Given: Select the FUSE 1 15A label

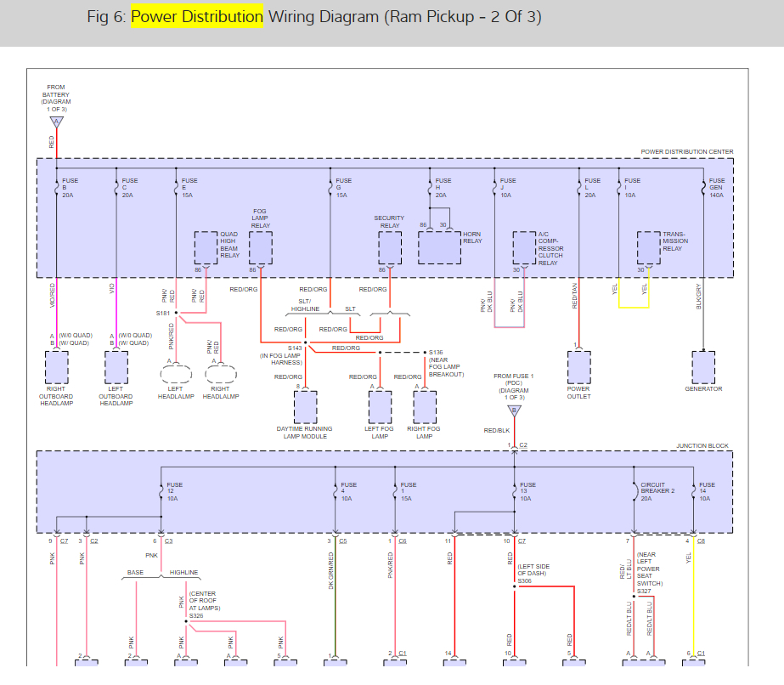Looking at the screenshot, I should click(408, 492).
